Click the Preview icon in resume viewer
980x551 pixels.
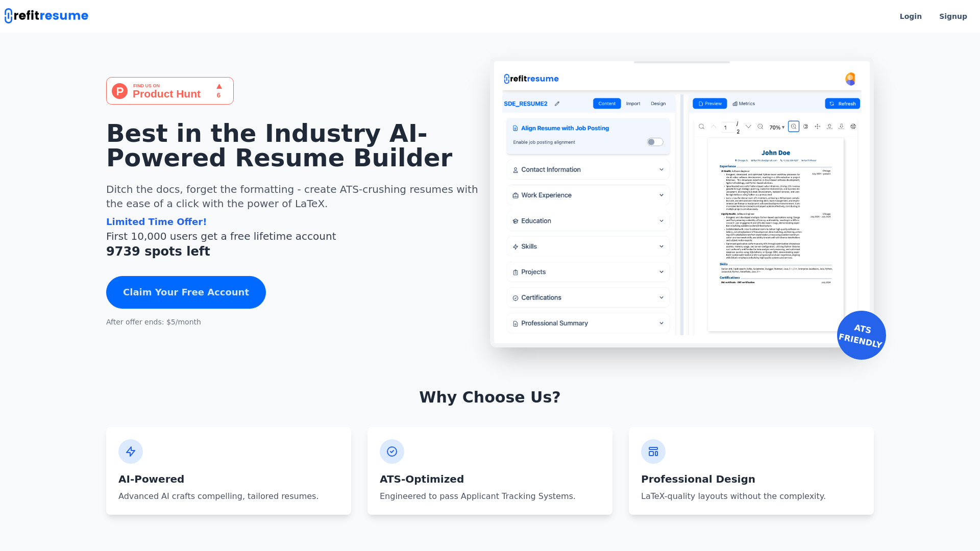click(x=710, y=103)
